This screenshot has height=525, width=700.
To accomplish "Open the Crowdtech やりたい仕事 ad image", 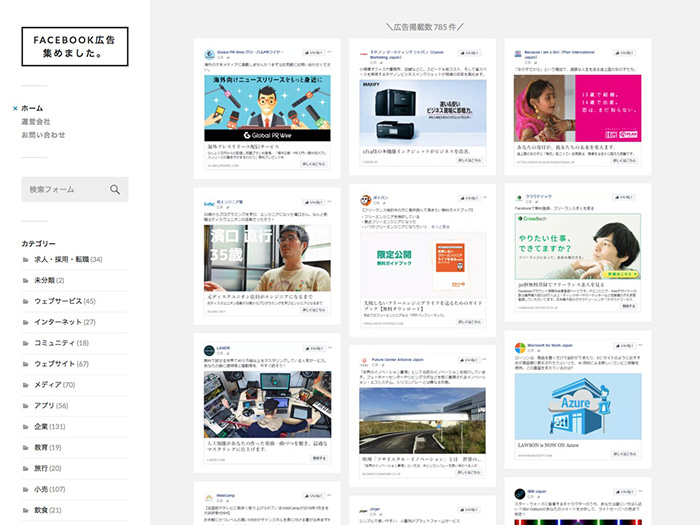I will (578, 246).
